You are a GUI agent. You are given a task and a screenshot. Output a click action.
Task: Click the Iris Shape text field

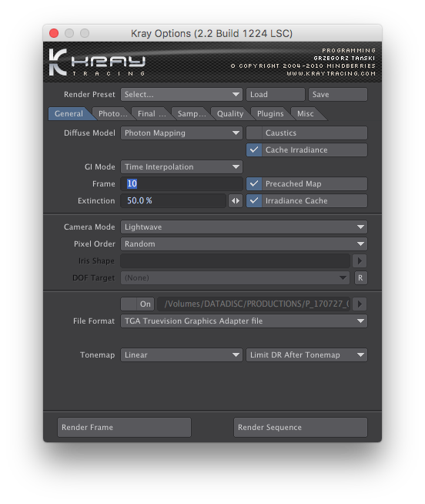pyautogui.click(x=235, y=261)
